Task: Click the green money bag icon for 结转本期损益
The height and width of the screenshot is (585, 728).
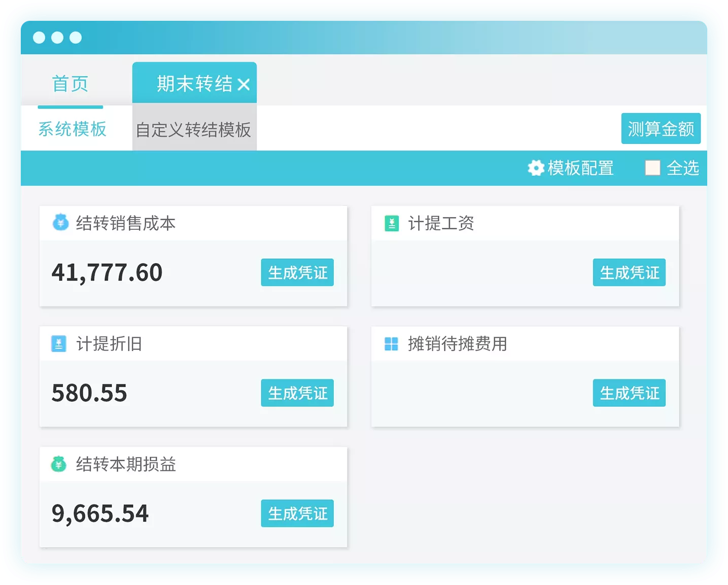Action: coord(59,464)
